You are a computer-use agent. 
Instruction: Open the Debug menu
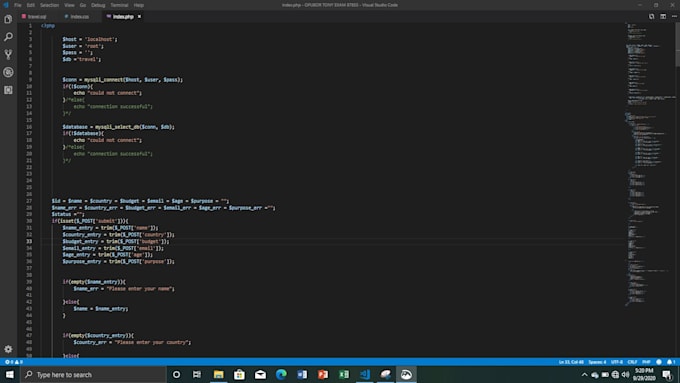(98, 5)
